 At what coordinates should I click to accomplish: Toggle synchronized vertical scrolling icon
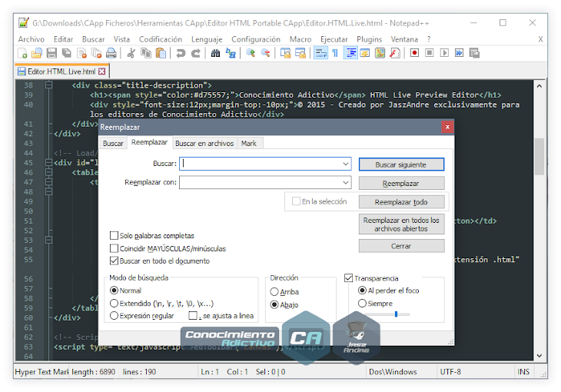click(286, 53)
